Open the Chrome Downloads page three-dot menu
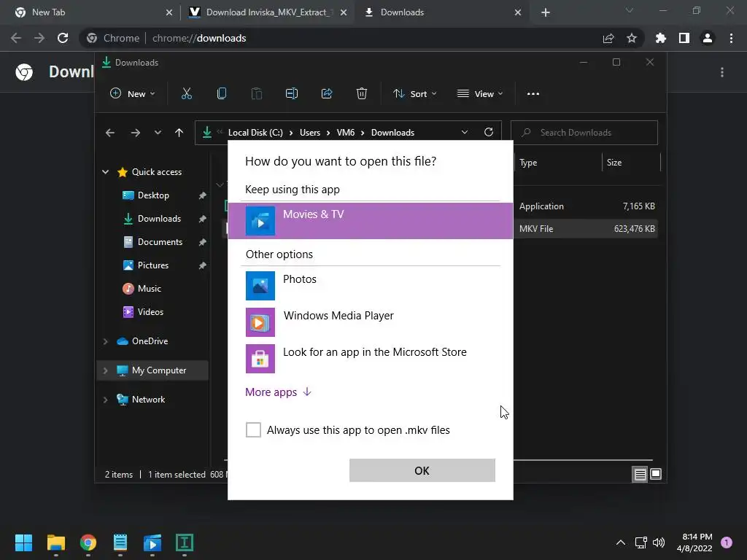 (x=722, y=72)
